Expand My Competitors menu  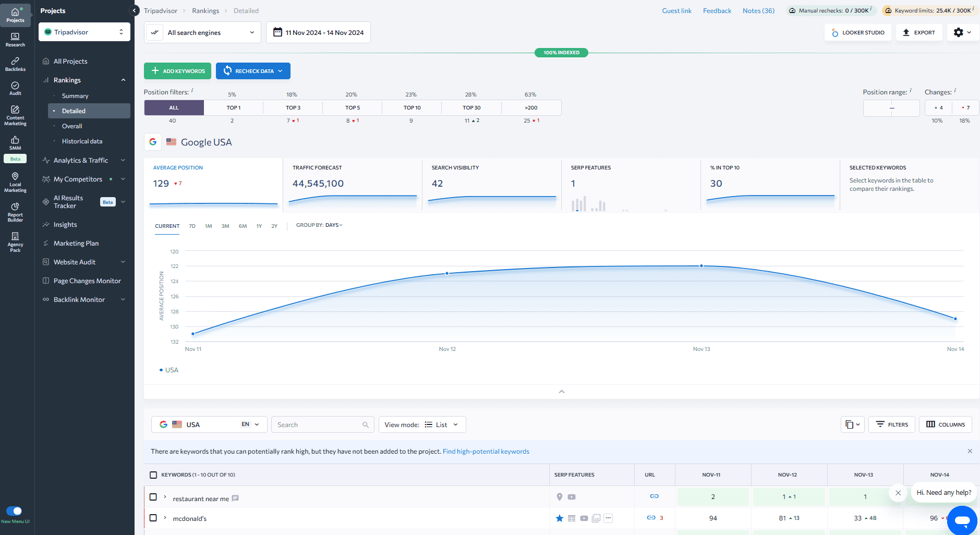point(83,179)
